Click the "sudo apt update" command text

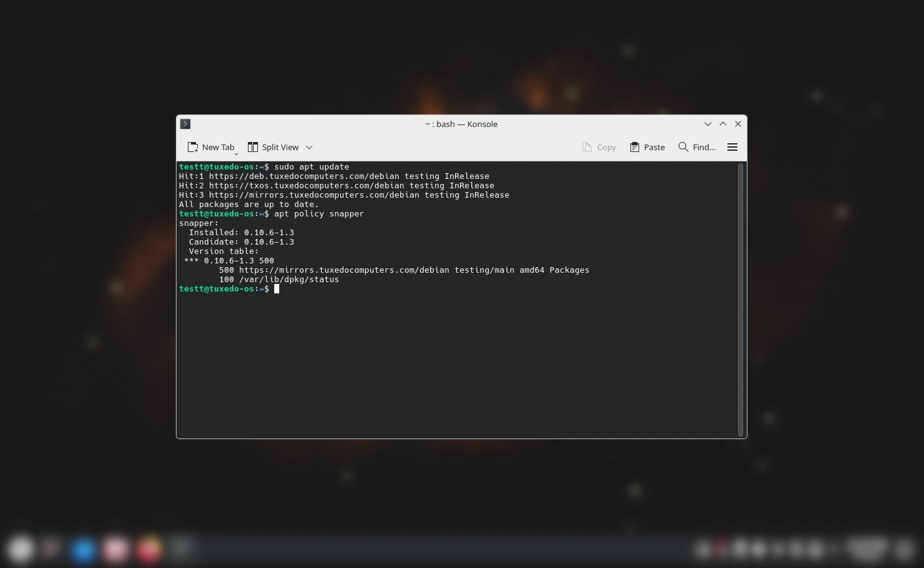(312, 167)
